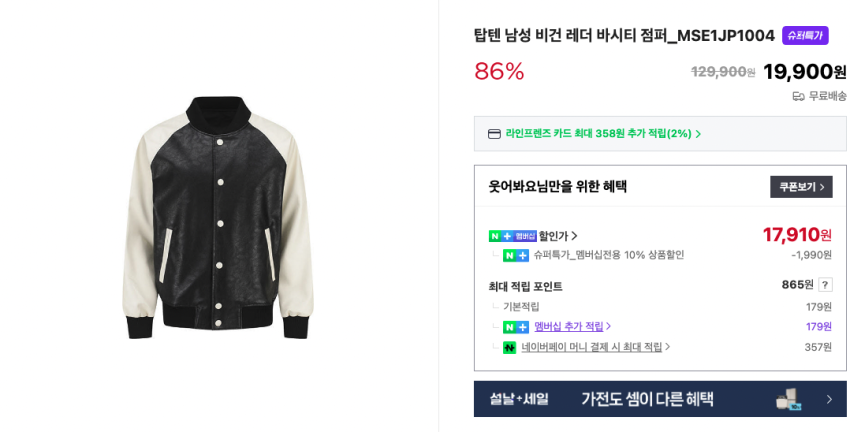Open the 멤버십 추가 적립 link
The image size is (850, 432).
568,327
